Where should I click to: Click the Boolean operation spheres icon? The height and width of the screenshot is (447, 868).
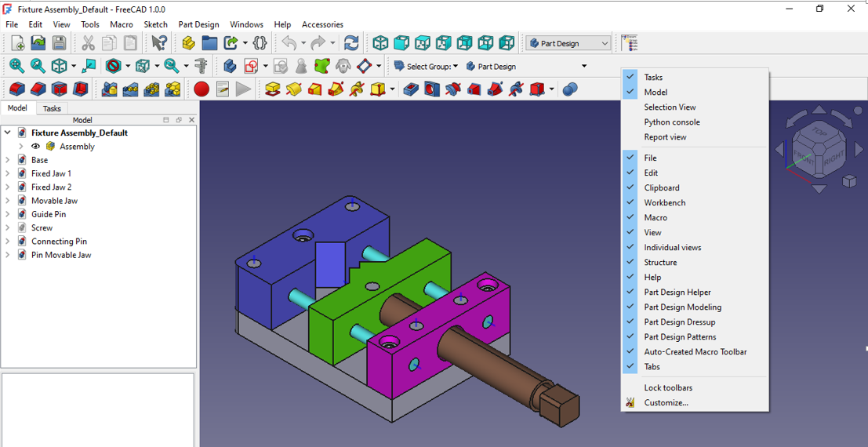pos(570,89)
